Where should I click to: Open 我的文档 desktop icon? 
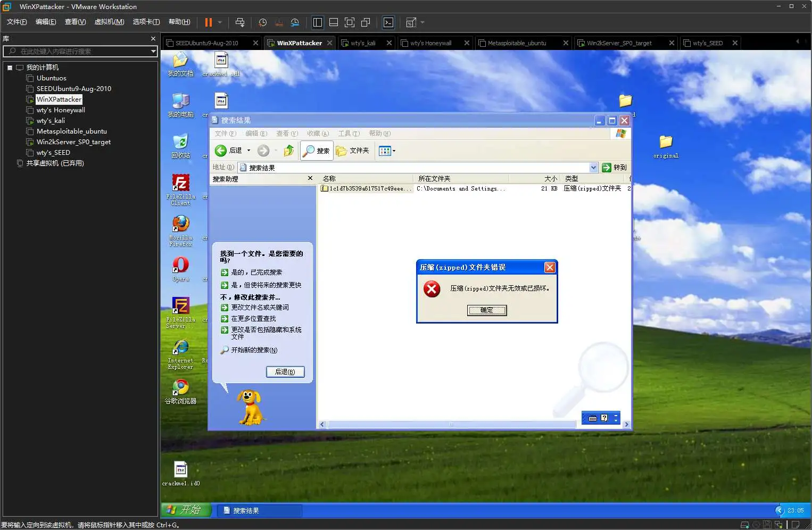180,65
